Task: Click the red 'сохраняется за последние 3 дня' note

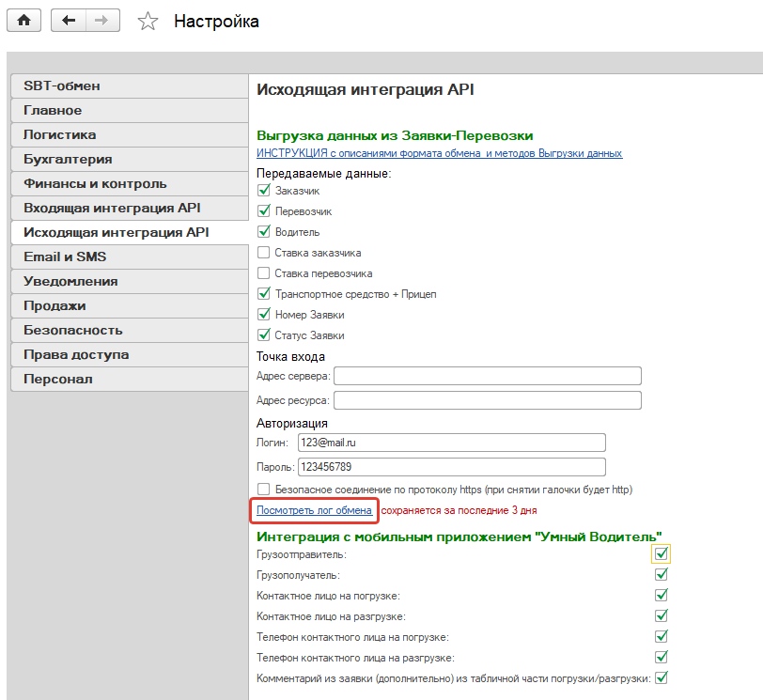Action: 459,510
